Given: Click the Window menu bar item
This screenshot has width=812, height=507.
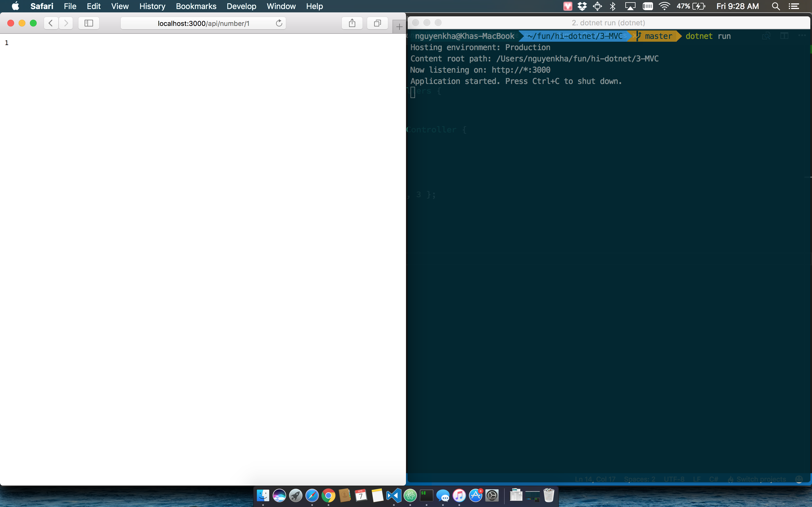Looking at the screenshot, I should 281,6.
